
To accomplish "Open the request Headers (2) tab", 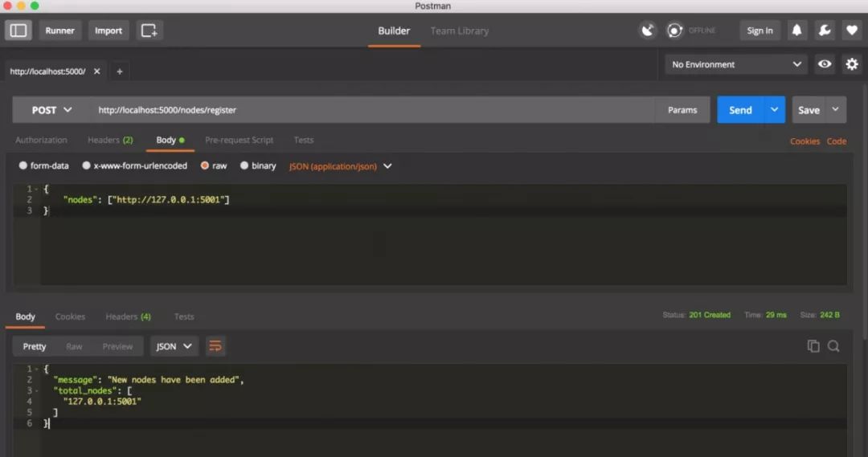I will coord(110,140).
